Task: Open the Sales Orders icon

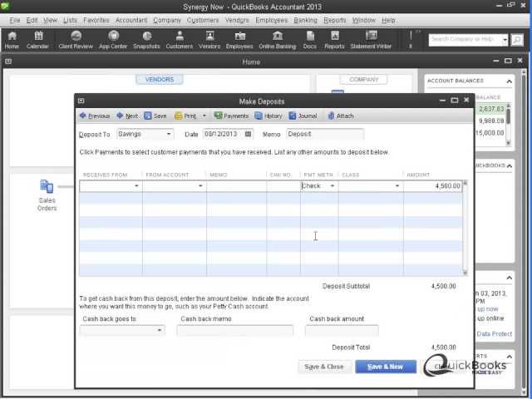Action: tap(47, 195)
